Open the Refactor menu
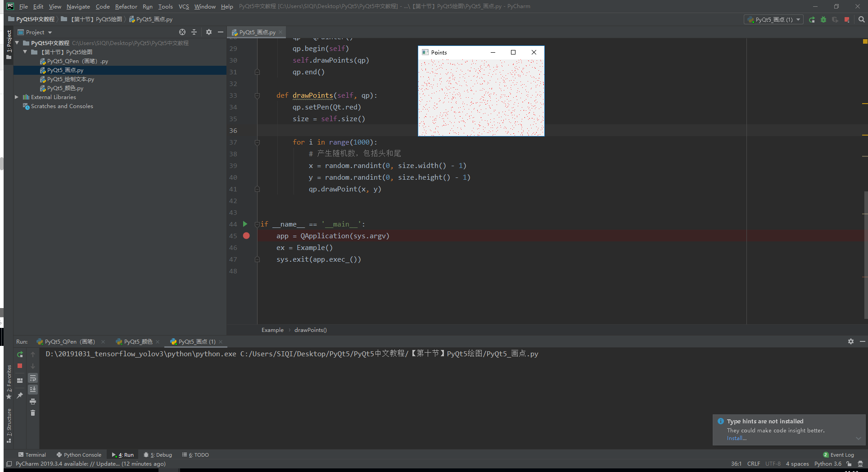868x472 pixels. tap(126, 6)
